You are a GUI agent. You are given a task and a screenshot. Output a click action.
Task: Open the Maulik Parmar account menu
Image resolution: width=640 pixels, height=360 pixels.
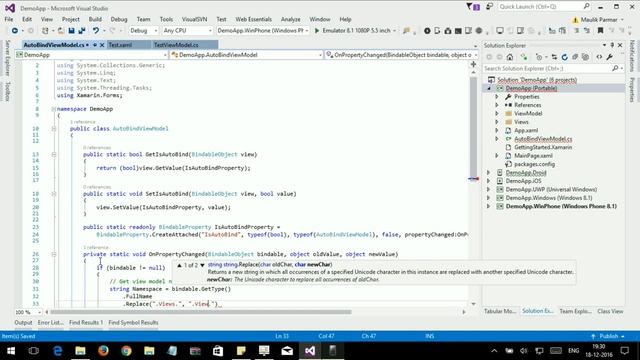point(599,20)
